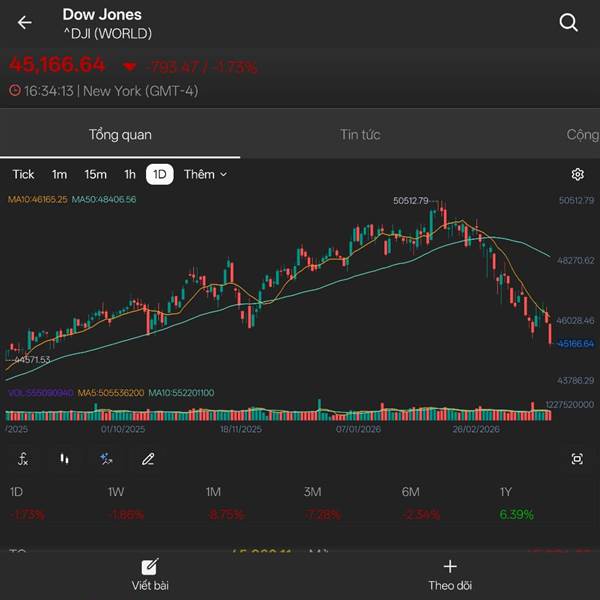Tap the 45,166.64 index price

(x=57, y=65)
